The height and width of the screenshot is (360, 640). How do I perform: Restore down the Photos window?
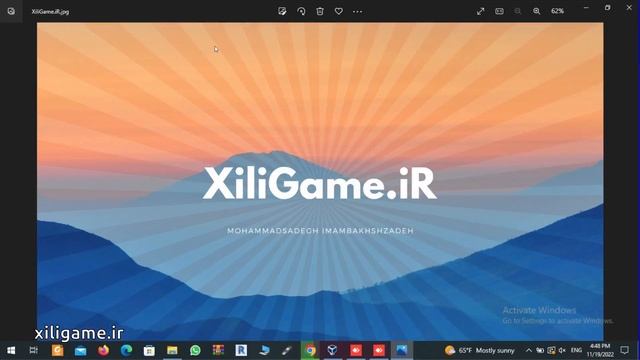(x=608, y=8)
